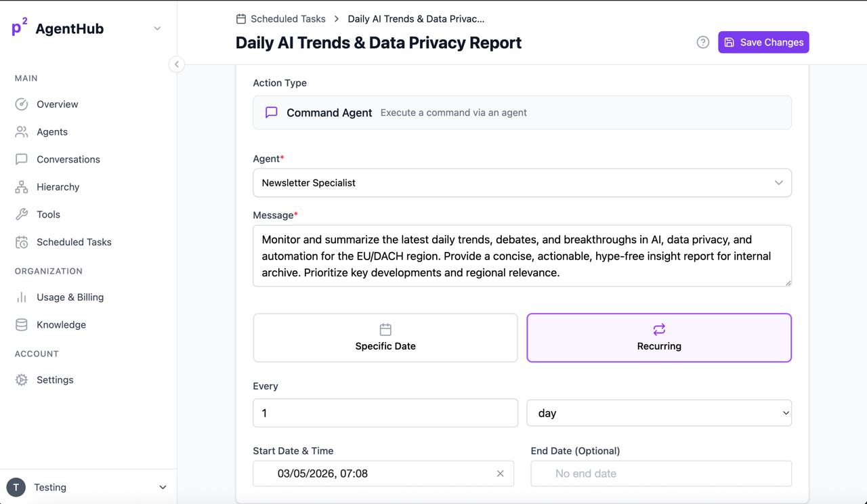Click the AgentHub logo

click(18, 28)
